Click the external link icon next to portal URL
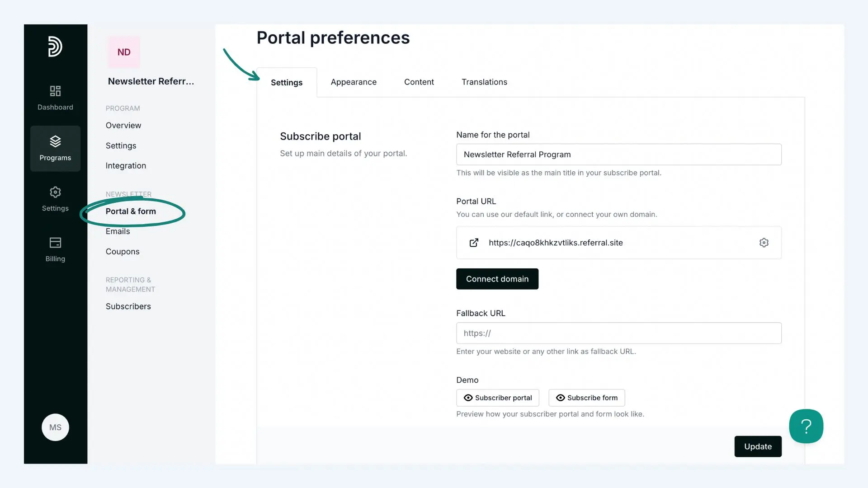 coord(473,243)
